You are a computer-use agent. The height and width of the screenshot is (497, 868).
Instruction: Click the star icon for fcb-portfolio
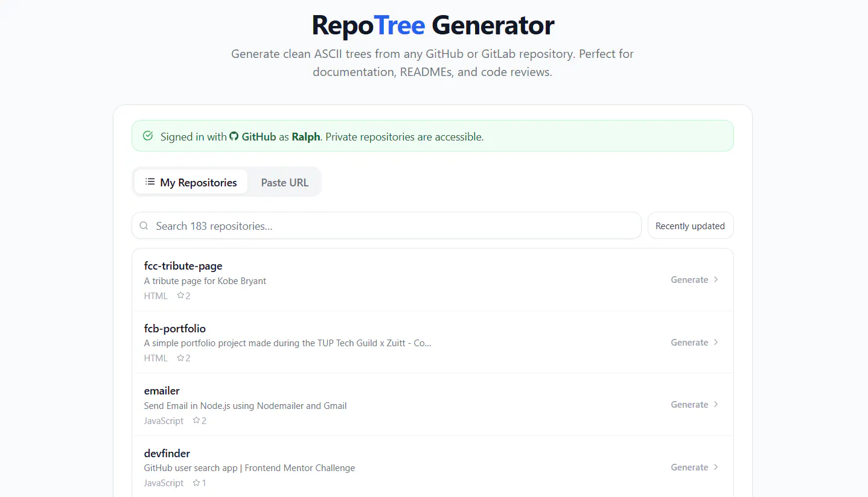click(180, 358)
